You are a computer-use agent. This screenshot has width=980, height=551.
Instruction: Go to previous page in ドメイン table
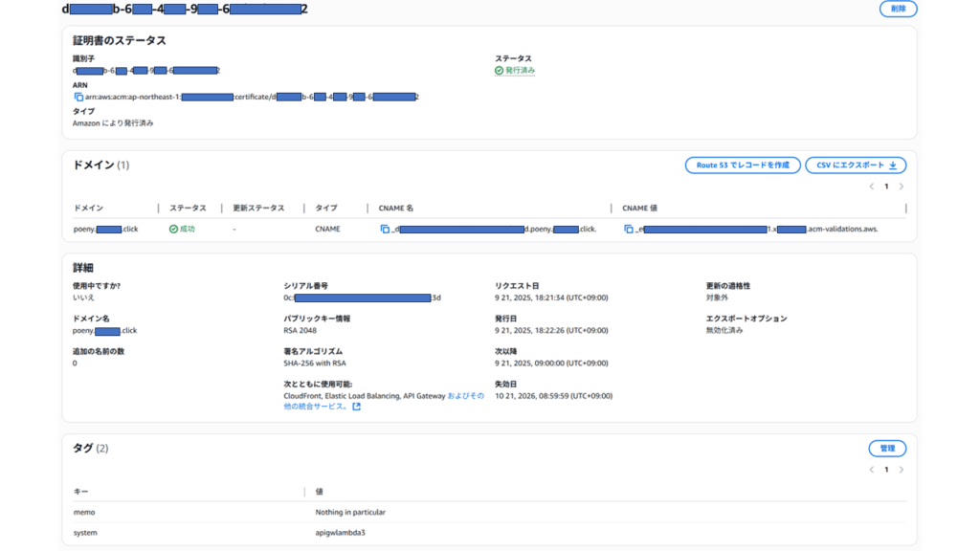[x=871, y=187]
